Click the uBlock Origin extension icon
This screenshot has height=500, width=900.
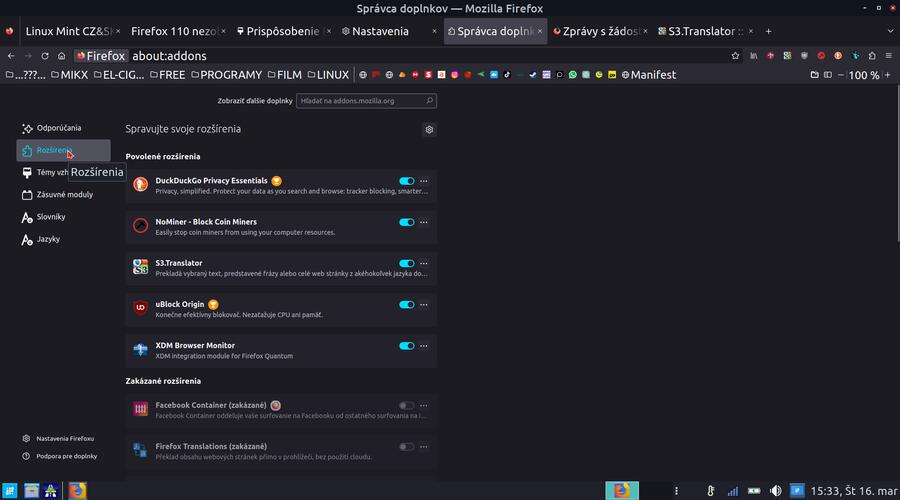click(141, 308)
